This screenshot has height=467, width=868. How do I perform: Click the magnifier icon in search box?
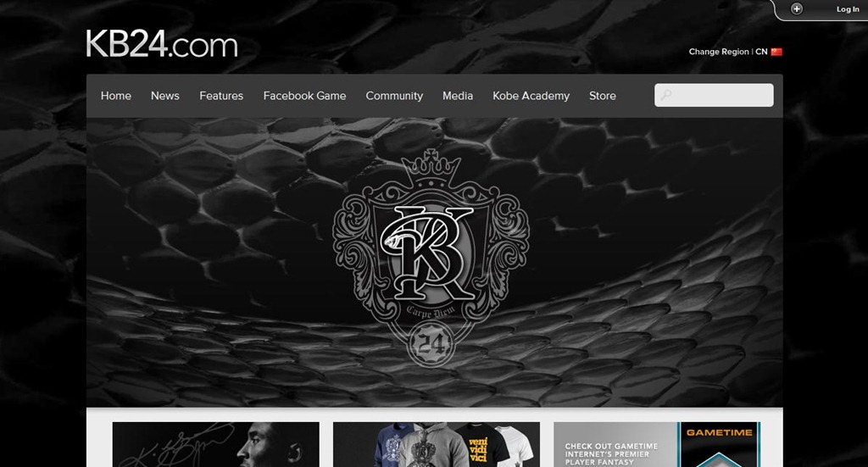point(665,95)
